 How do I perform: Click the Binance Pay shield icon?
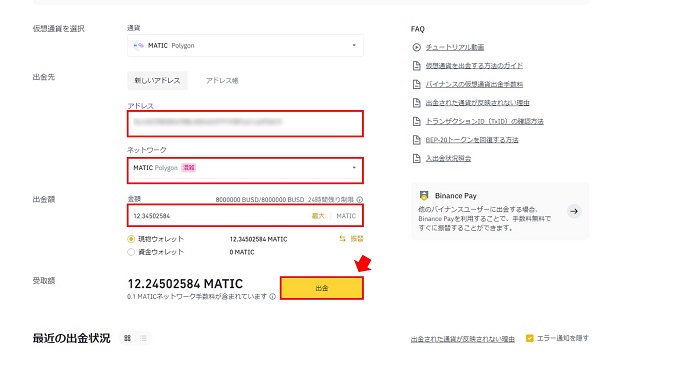[x=424, y=196]
